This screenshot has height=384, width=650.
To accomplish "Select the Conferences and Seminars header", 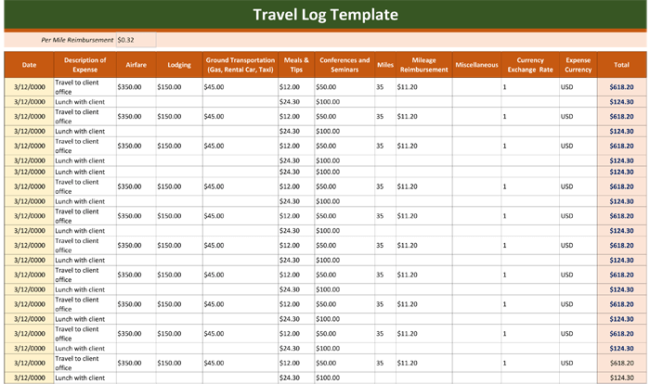I will (344, 65).
